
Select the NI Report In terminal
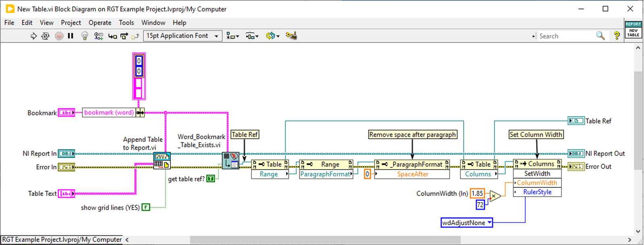point(66,154)
